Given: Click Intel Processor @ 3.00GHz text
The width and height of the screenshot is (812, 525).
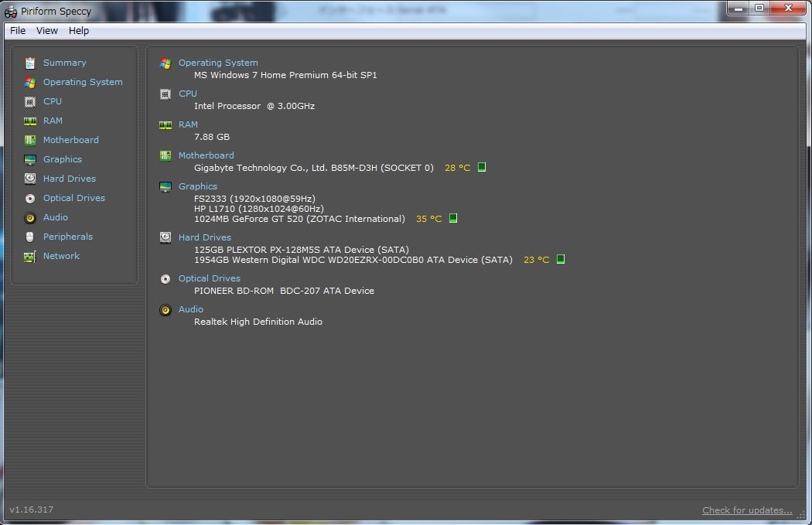Looking at the screenshot, I should coord(254,106).
